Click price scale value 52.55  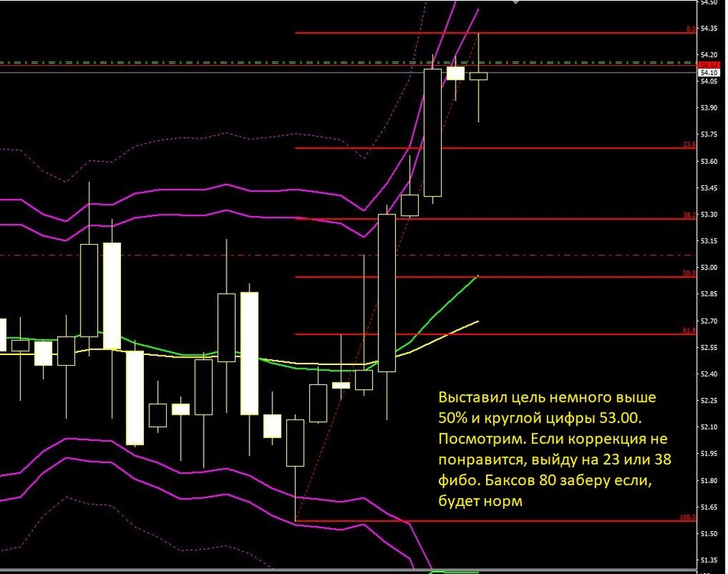709,347
